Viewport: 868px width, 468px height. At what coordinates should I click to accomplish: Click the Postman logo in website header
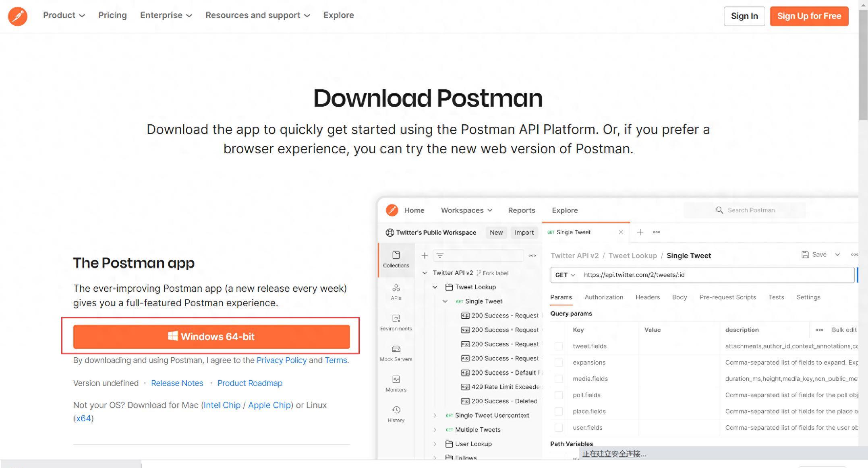tap(18, 16)
